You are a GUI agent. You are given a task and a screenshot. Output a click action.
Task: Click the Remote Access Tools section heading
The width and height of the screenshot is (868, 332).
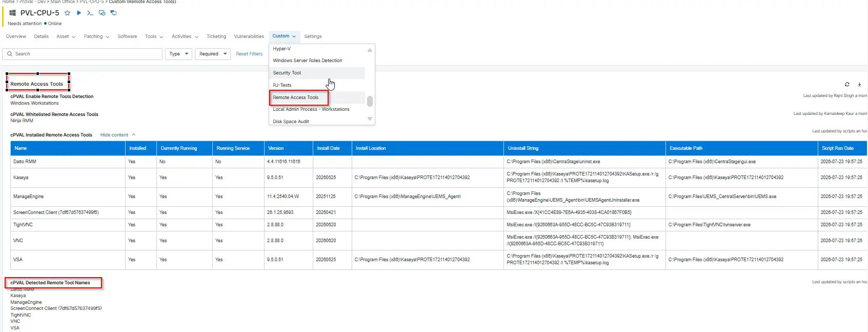point(37,84)
